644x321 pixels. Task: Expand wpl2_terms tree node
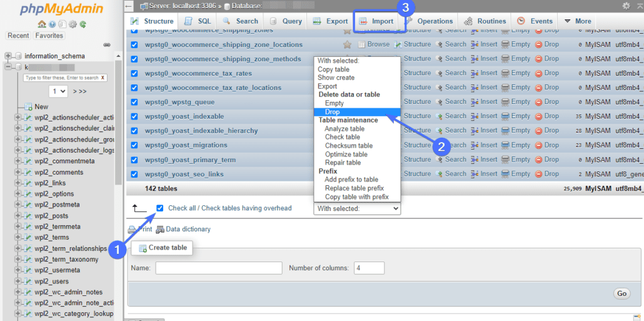click(x=18, y=237)
